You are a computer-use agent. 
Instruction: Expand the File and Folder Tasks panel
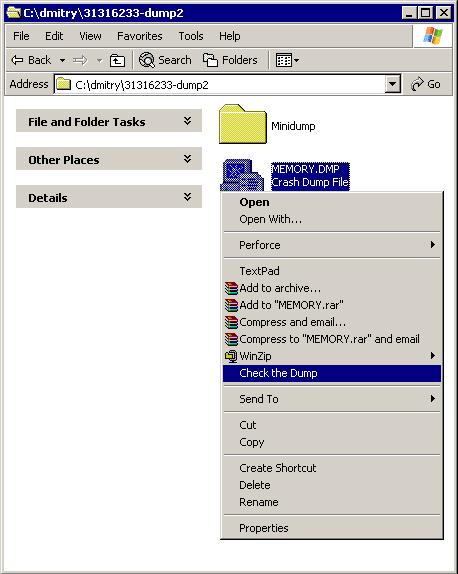click(109, 121)
